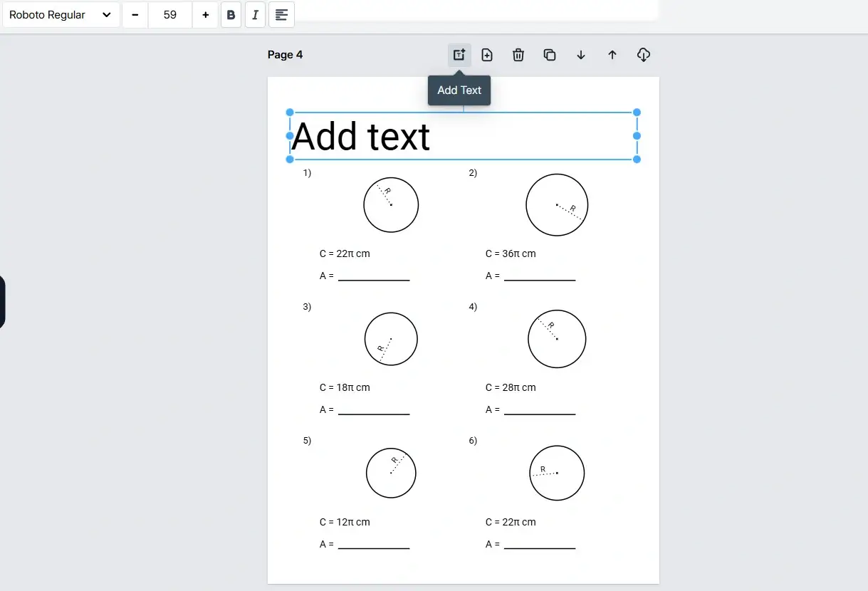The height and width of the screenshot is (591, 868).
Task: Click the "C = 28π cm" text
Action: [511, 387]
